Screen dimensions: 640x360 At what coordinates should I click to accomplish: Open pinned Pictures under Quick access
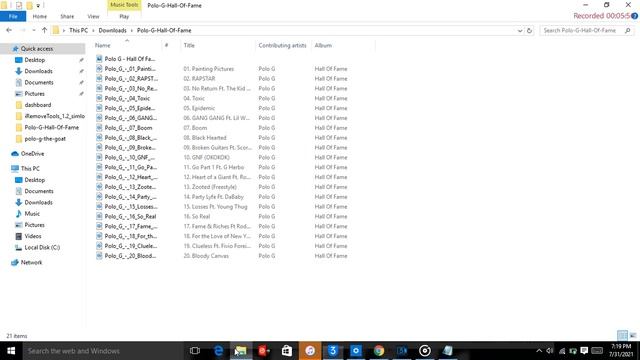coord(35,93)
